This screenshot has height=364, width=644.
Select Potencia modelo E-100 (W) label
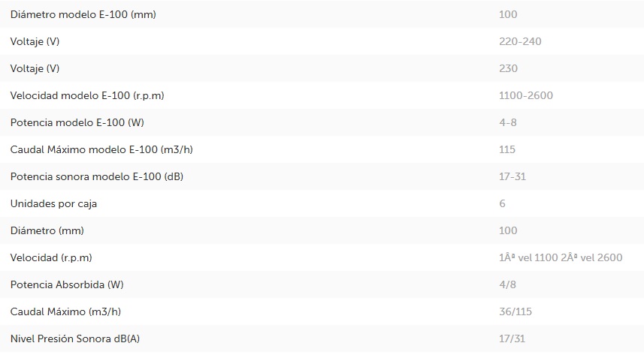pos(77,122)
